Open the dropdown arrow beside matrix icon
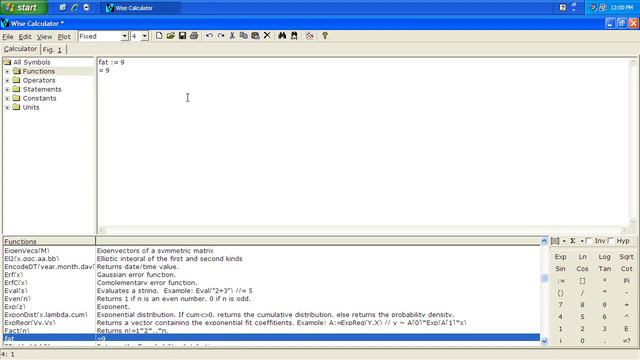The image size is (640, 360). [564, 241]
